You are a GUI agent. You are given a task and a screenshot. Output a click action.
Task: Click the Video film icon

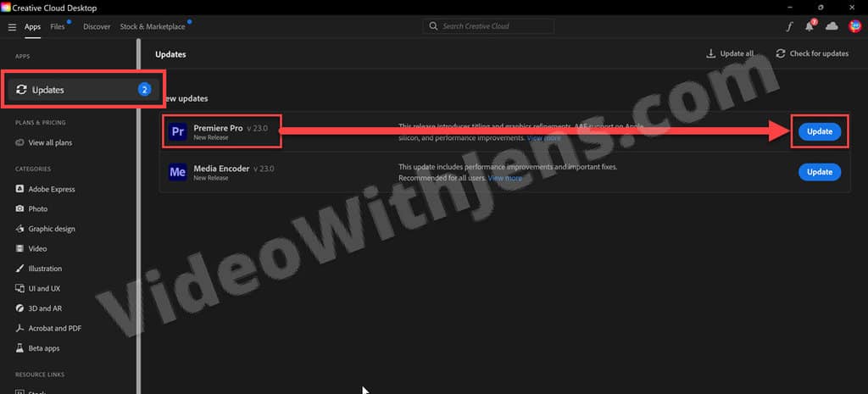click(20, 249)
